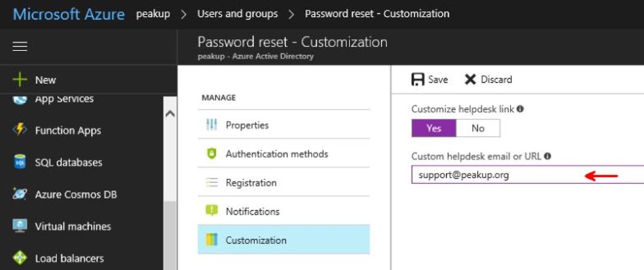The height and width of the screenshot is (270, 644).
Task: Click info icon beside Custom helpdesk email
Action: tap(547, 156)
